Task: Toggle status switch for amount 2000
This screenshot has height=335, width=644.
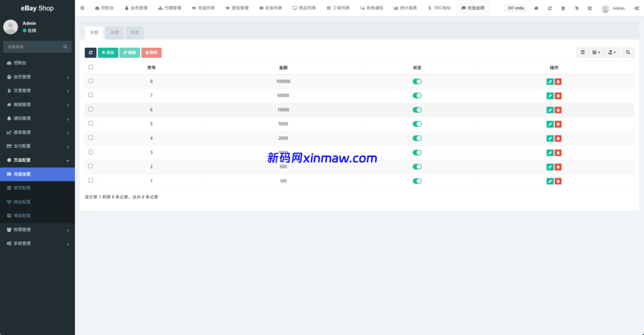Action: 417,138
